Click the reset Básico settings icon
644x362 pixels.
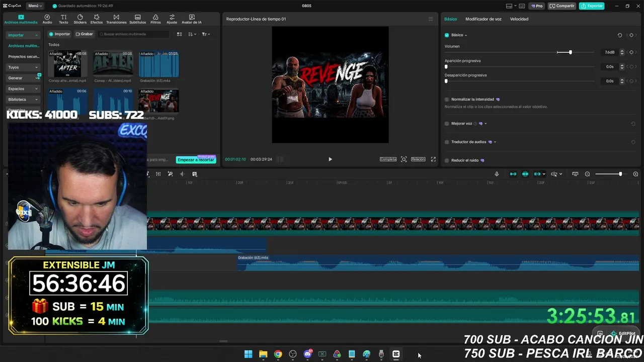(620, 35)
